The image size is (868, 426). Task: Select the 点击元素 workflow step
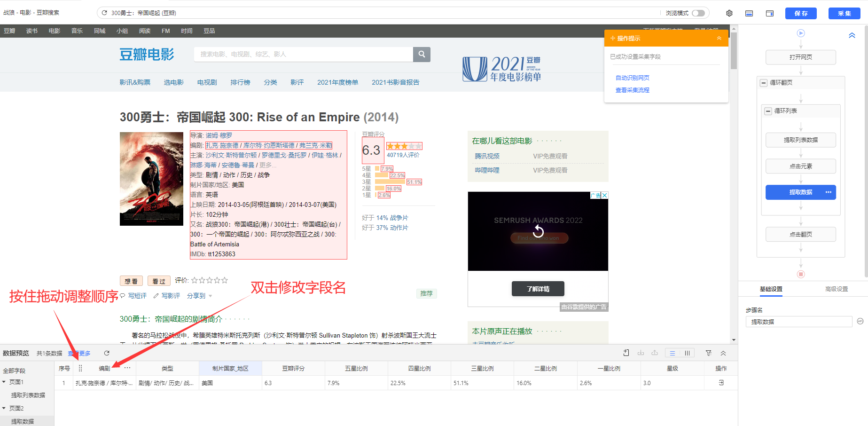click(x=801, y=166)
